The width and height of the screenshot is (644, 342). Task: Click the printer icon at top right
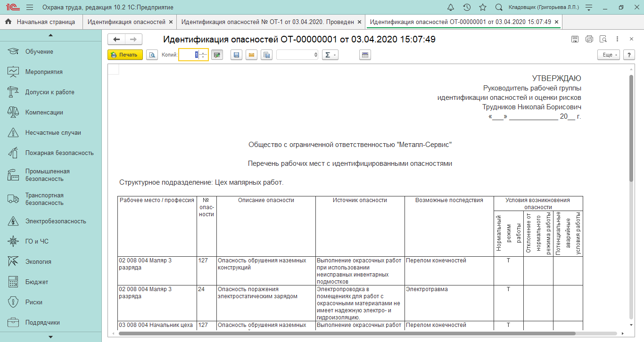[589, 39]
